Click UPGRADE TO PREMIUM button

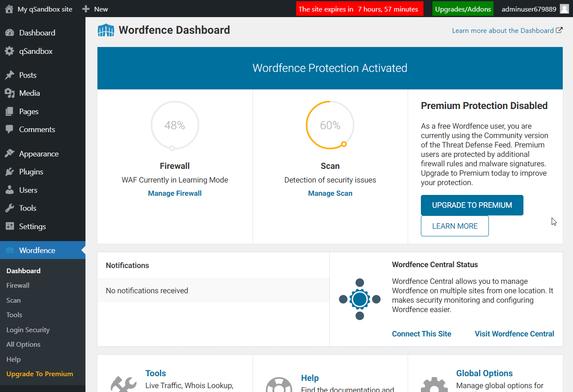pyautogui.click(x=472, y=205)
